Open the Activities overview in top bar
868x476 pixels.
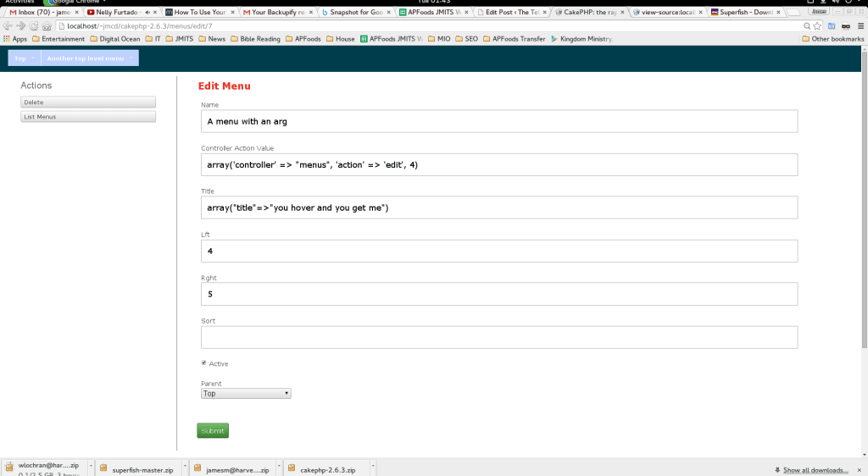coord(19,2)
